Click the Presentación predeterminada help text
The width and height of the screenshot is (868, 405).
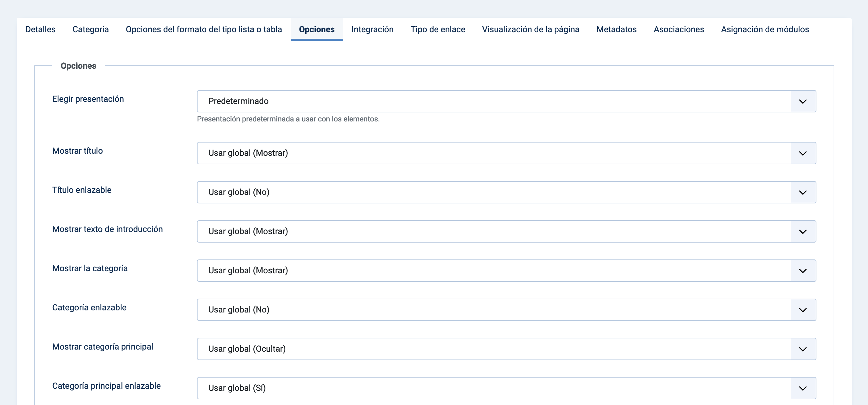point(288,119)
